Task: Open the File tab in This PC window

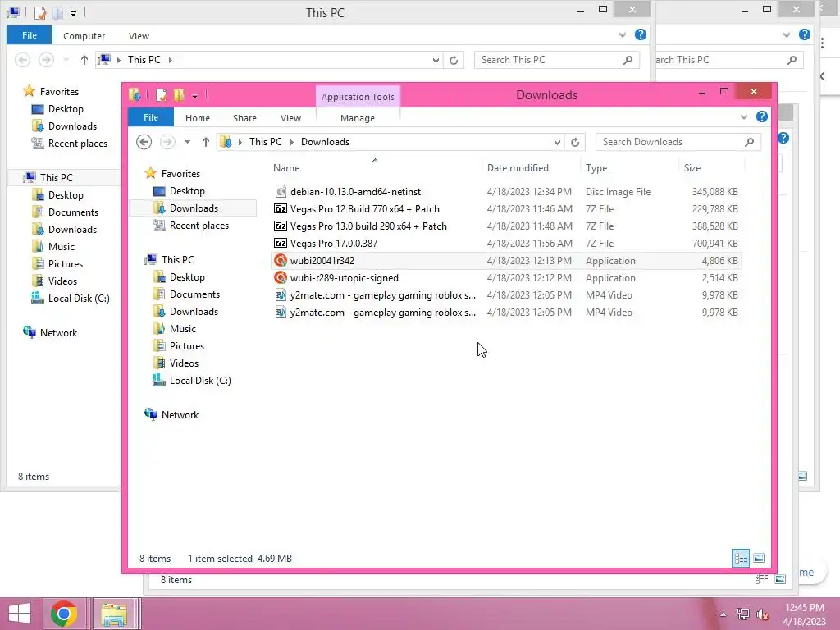Action: pyautogui.click(x=30, y=35)
